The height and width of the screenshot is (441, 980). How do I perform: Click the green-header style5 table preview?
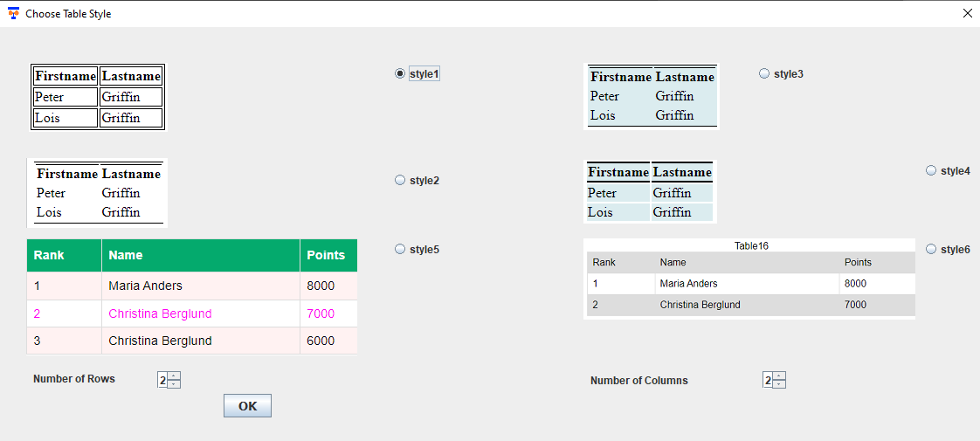tap(192, 297)
